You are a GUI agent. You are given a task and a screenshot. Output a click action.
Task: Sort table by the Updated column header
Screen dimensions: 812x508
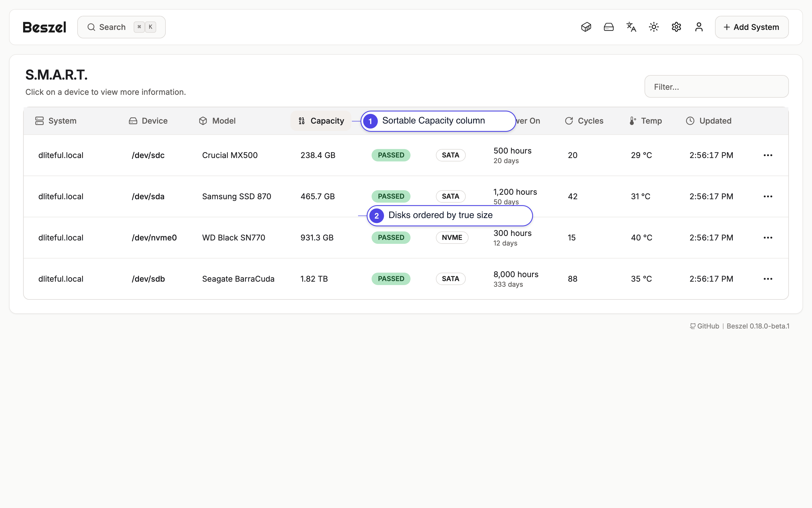[708, 121]
